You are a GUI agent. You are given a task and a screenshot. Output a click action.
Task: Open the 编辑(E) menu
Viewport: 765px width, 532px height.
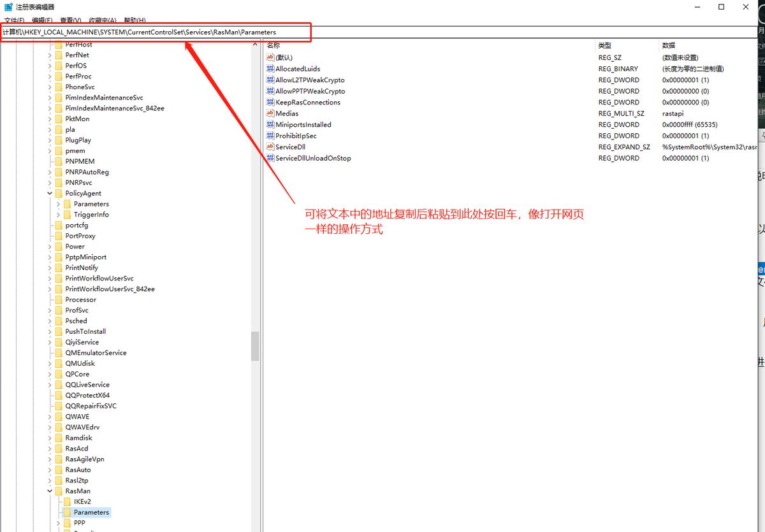(x=43, y=21)
